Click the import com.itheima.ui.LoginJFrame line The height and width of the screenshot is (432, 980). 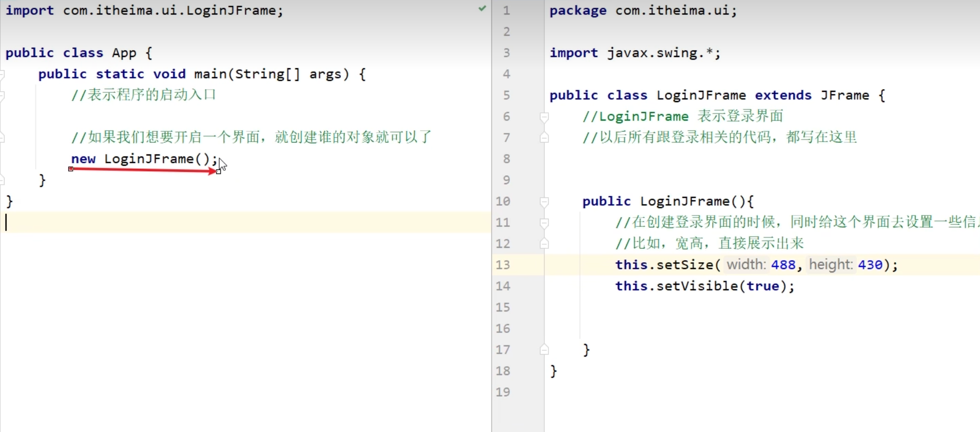(144, 11)
